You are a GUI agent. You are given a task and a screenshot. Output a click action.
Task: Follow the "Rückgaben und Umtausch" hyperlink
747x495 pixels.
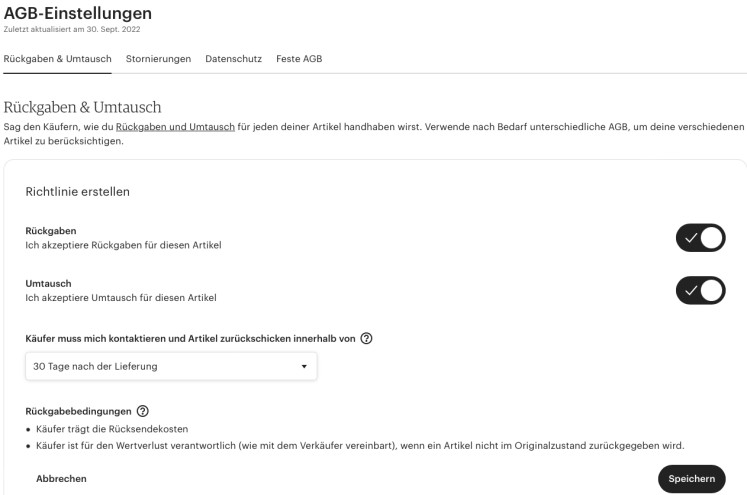coord(175,127)
